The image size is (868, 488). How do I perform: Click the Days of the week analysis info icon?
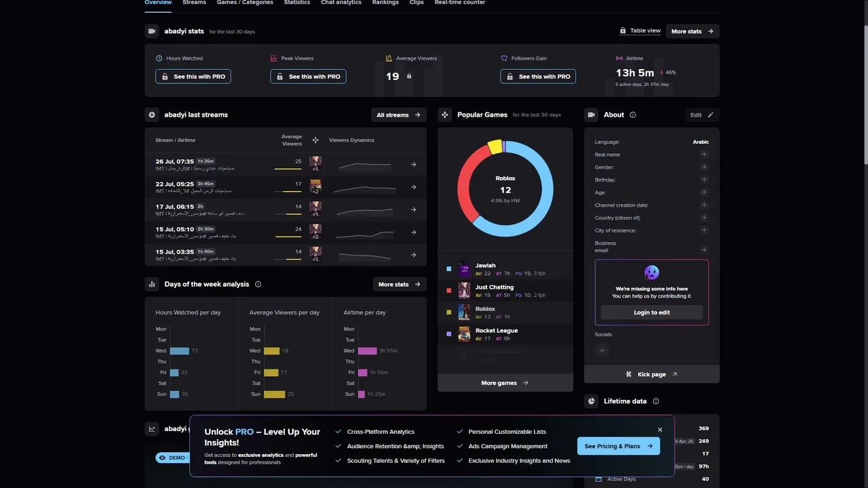[258, 285]
